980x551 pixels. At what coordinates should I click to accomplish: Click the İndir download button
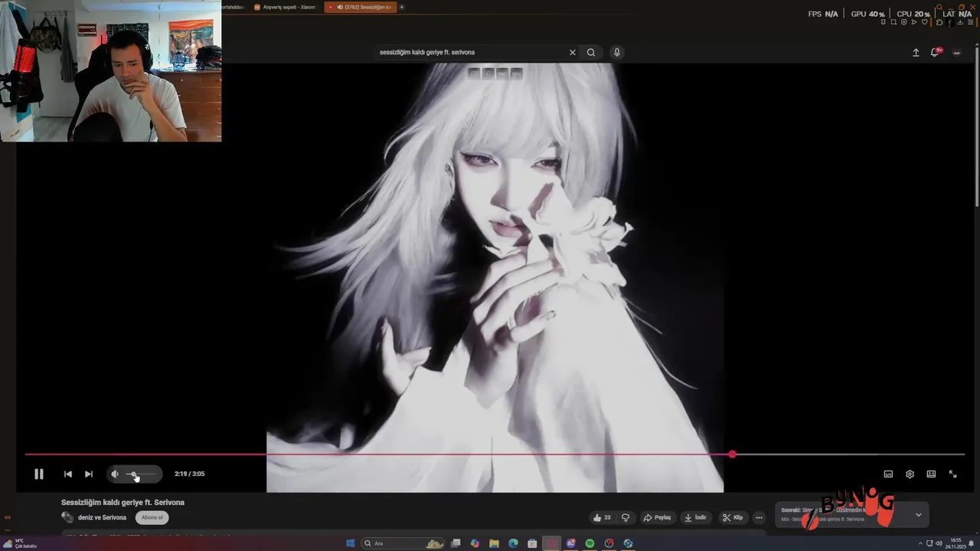click(695, 517)
